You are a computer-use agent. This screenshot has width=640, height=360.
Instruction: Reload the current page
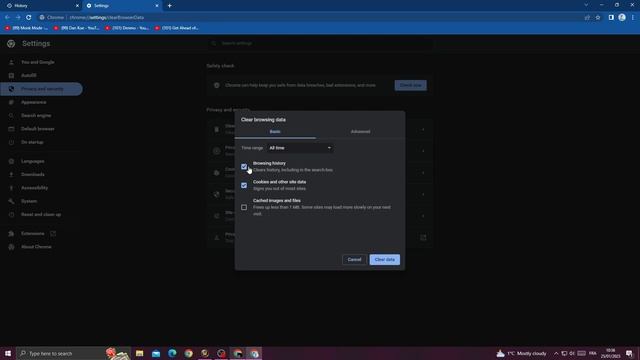pos(29,18)
